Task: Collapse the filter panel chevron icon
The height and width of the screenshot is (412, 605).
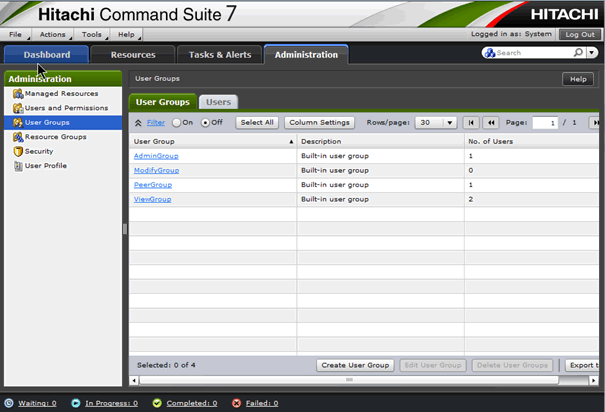Action: coord(138,123)
